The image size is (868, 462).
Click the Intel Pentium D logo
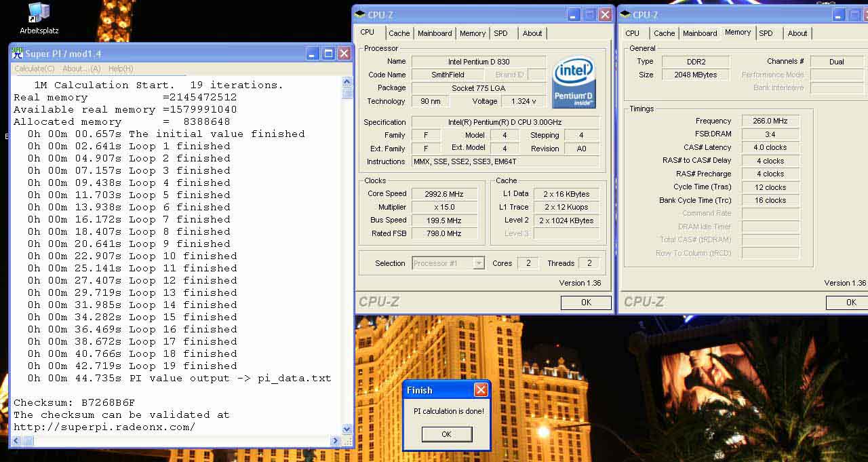click(x=574, y=81)
